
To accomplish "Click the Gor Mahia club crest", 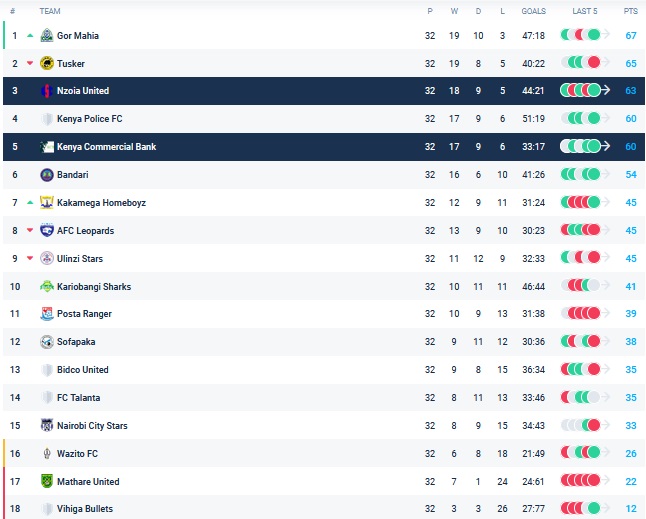I will tap(47, 35).
